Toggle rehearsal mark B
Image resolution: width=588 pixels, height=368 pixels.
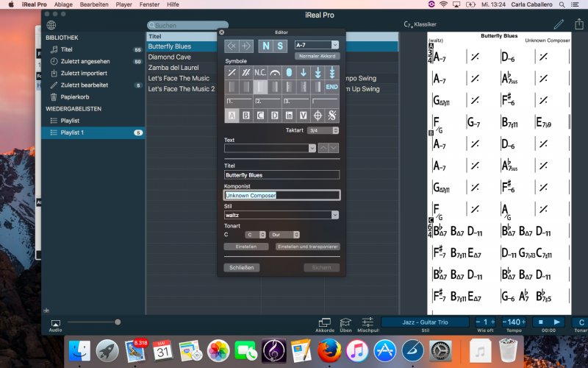pyautogui.click(x=246, y=115)
